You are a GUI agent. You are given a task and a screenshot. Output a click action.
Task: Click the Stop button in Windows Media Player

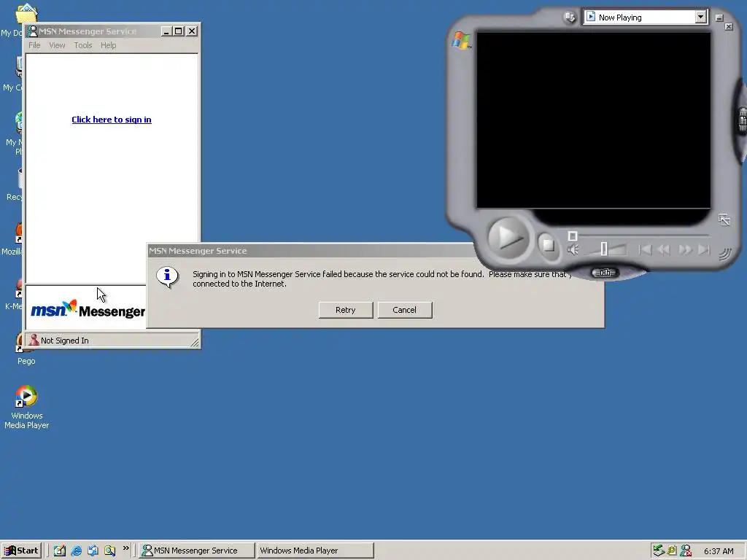click(x=549, y=245)
